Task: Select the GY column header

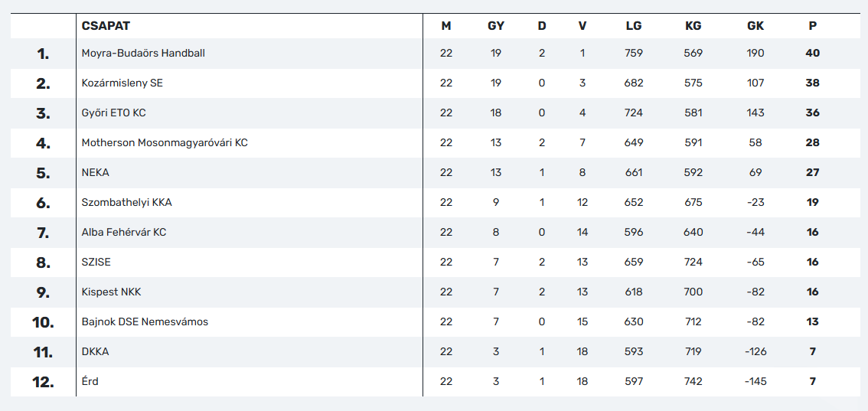Action: click(x=495, y=25)
